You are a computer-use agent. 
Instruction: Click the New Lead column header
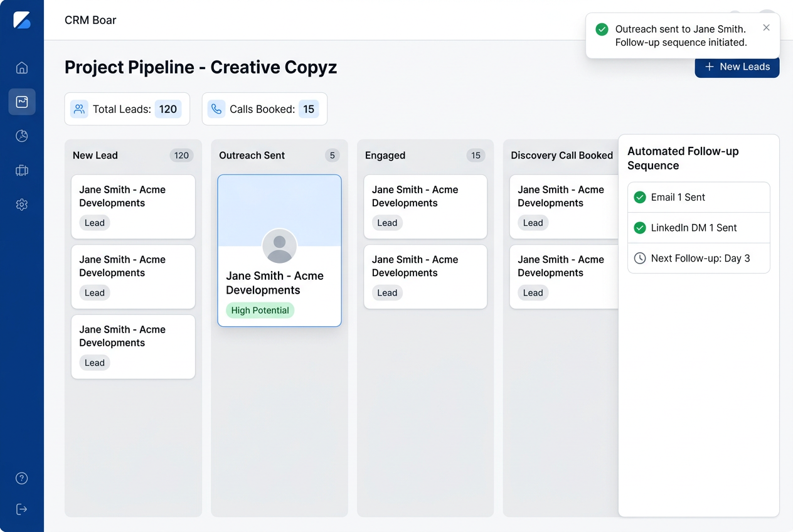click(95, 156)
